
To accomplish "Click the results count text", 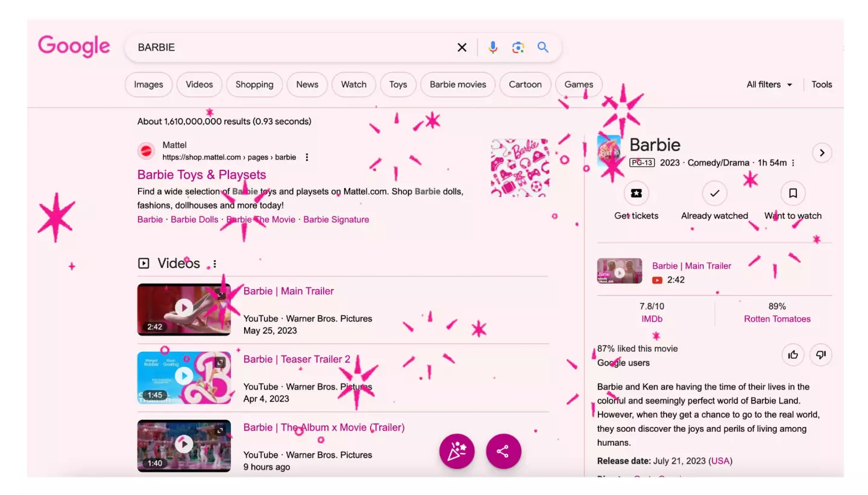I will pos(224,121).
